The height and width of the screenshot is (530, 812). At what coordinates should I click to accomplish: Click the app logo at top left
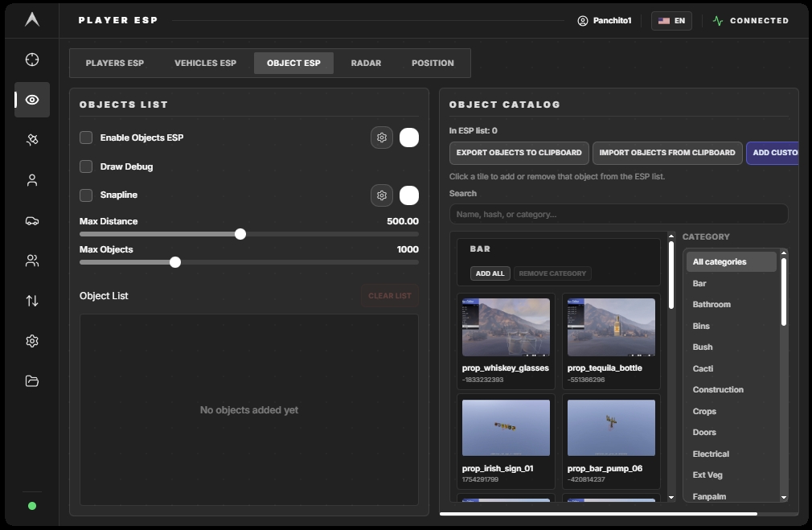(x=32, y=19)
